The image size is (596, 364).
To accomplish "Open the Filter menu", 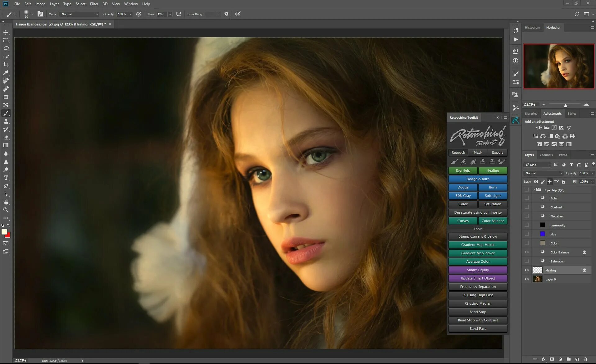I will click(94, 4).
